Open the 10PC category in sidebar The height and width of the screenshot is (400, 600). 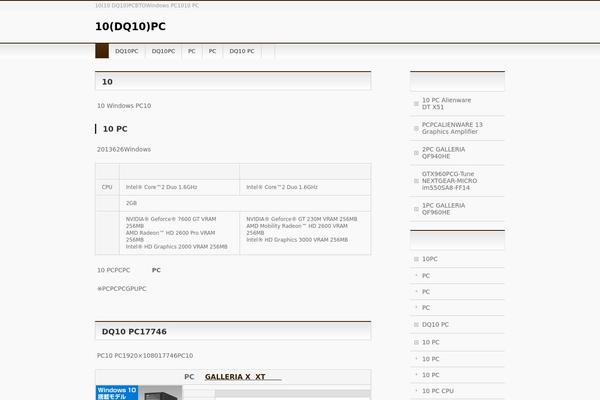[429, 259]
